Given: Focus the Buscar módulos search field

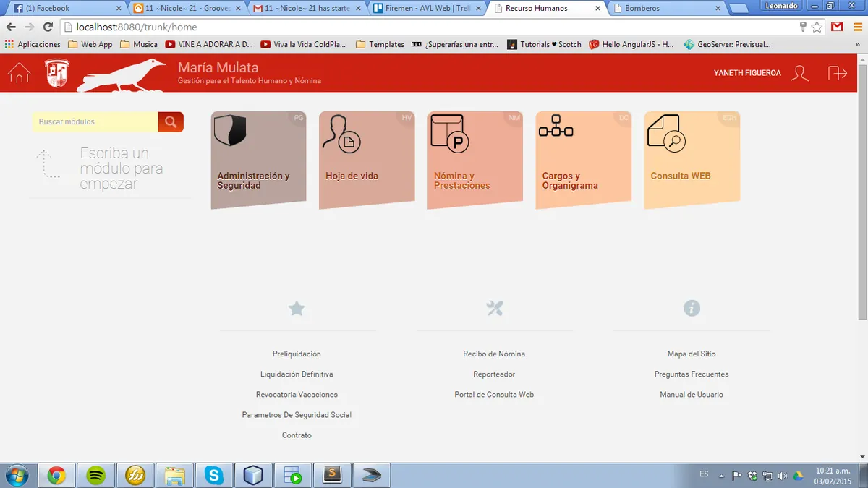Looking at the screenshot, I should 95,122.
